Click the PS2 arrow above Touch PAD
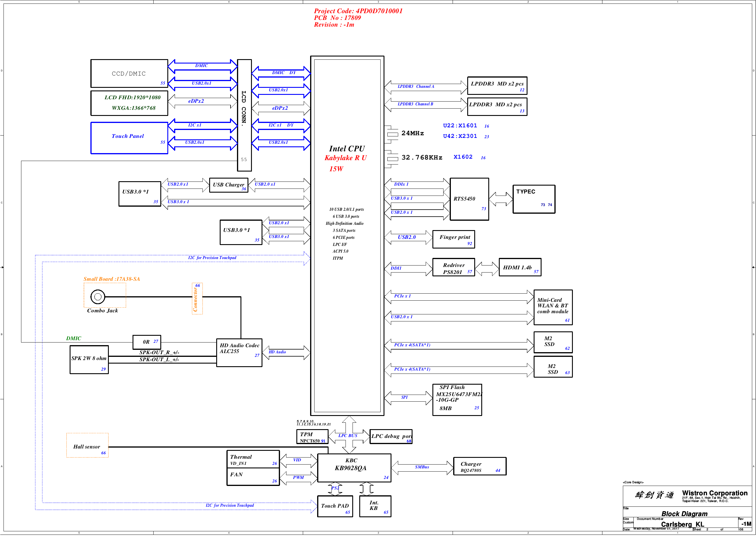756x536 pixels. pyautogui.click(x=335, y=489)
